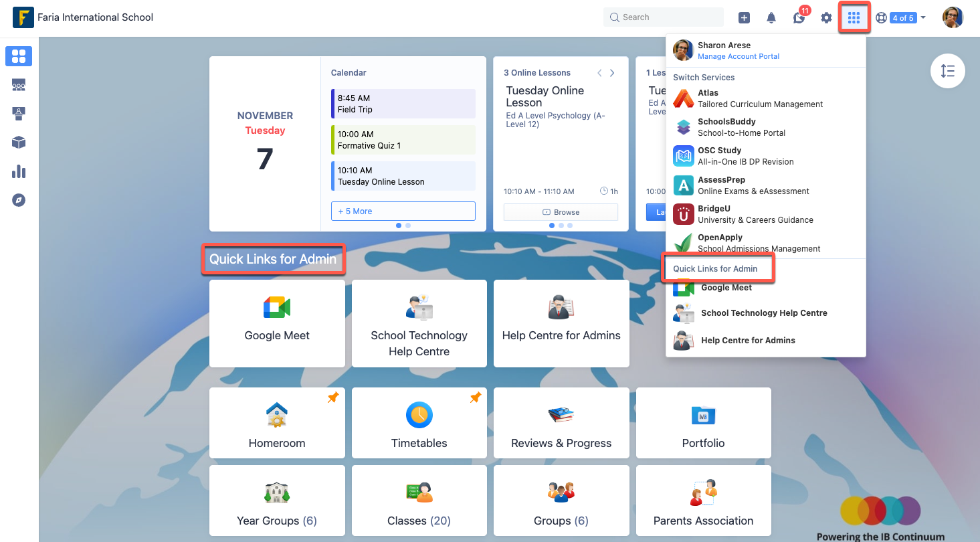This screenshot has width=980, height=542.
Task: Open the Homeroom tile
Action: tap(277, 423)
